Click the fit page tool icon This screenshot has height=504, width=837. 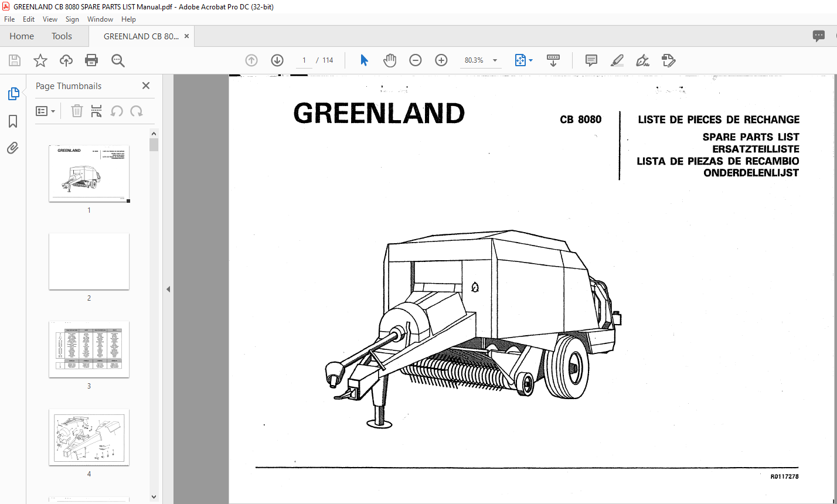520,60
